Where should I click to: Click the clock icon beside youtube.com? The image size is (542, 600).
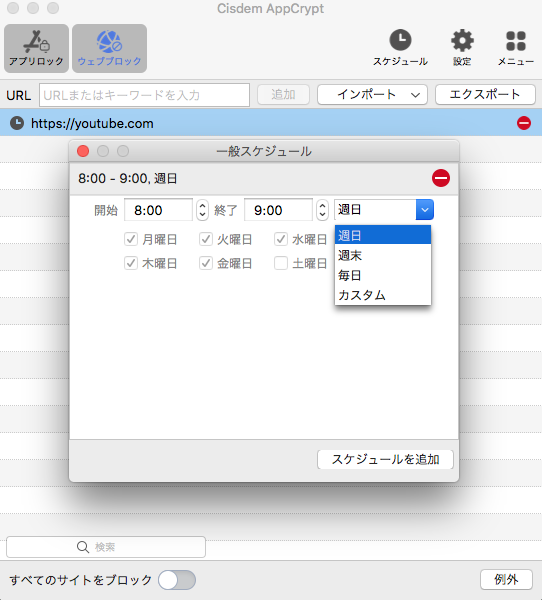coord(17,123)
